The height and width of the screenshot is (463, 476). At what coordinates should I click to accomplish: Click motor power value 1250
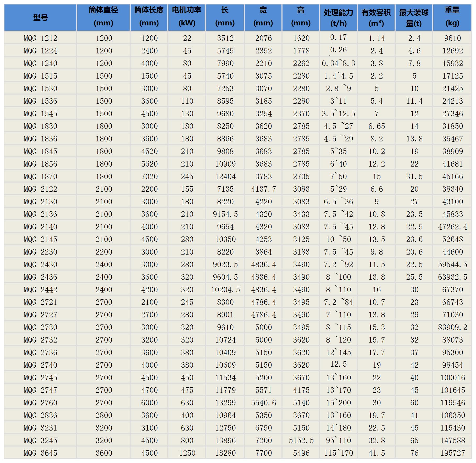tap(187, 453)
